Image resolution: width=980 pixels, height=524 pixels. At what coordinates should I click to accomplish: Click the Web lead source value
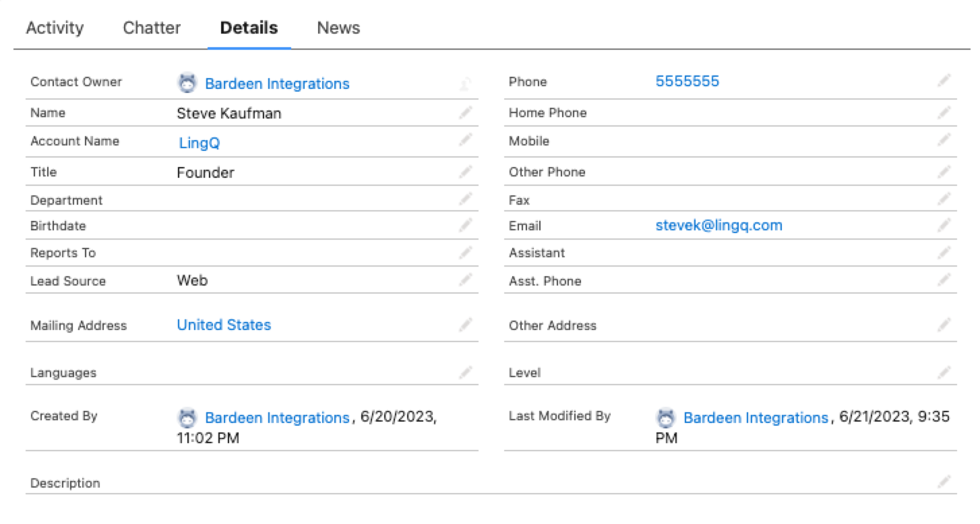point(192,280)
